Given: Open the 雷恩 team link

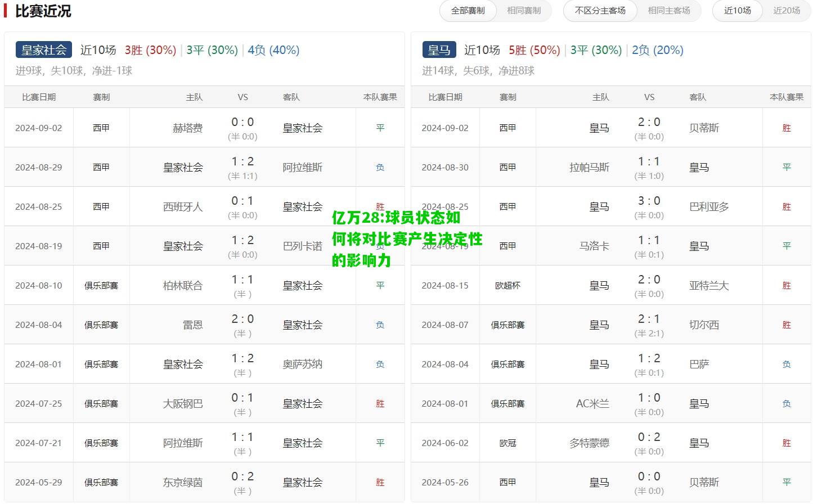Looking at the screenshot, I should point(192,325).
